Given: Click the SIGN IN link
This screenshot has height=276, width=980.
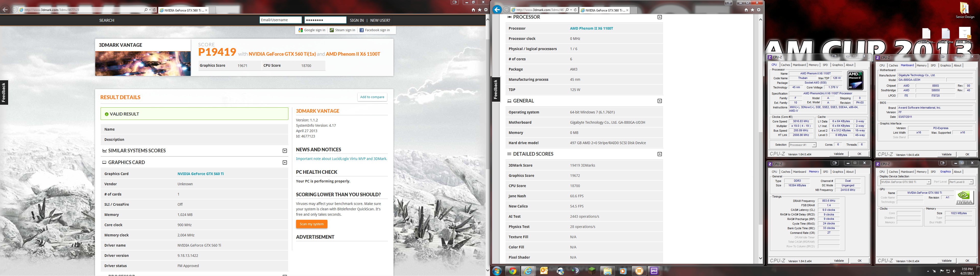Looking at the screenshot, I should tap(357, 20).
